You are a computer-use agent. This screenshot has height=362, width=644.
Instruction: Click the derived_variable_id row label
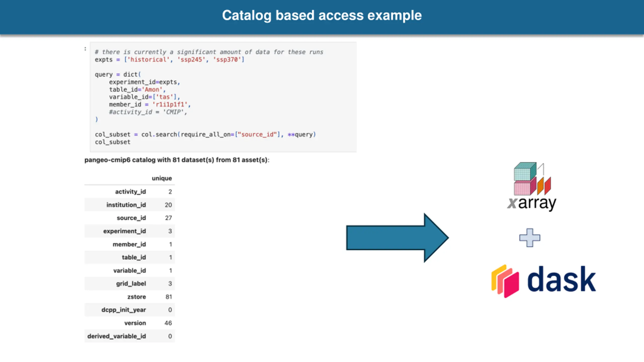116,336
